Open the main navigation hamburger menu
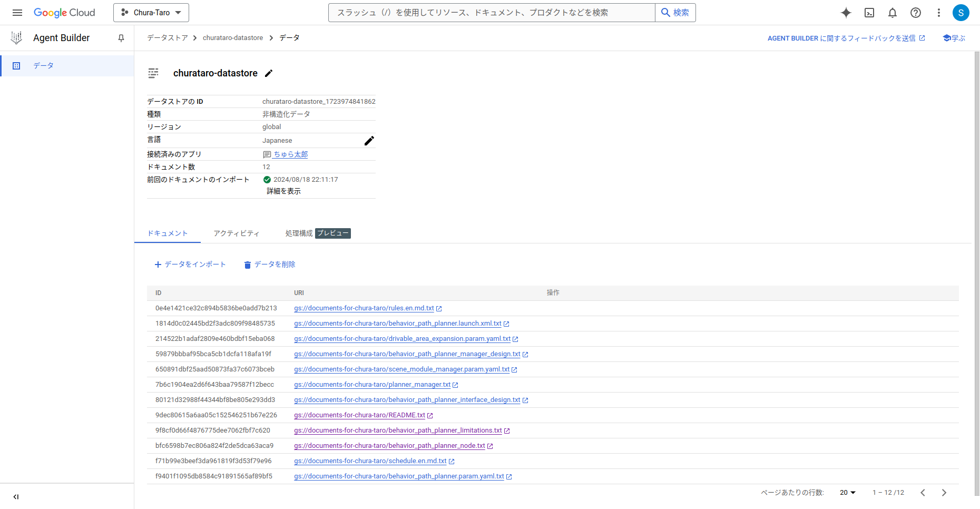 click(x=17, y=13)
